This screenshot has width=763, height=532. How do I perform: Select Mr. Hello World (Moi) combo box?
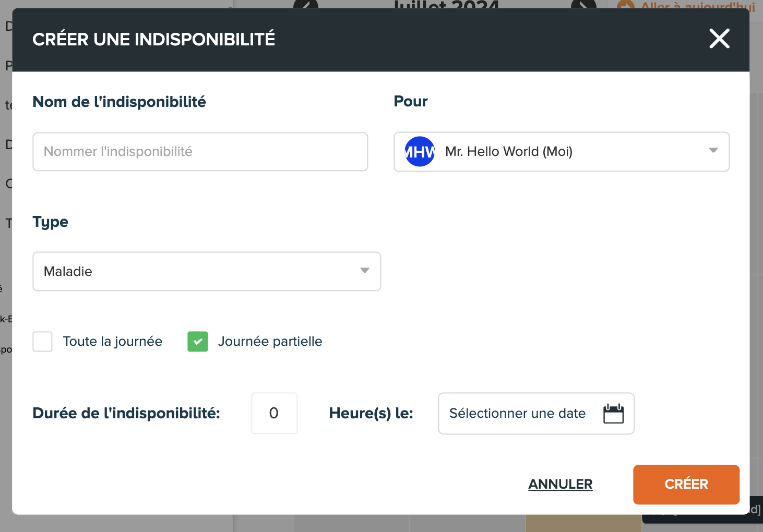coord(562,152)
